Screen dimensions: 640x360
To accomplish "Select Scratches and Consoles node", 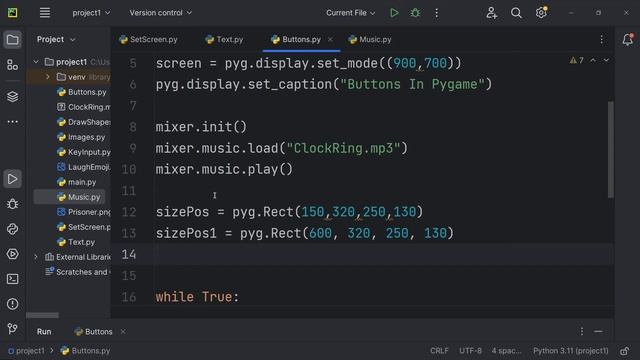I will [78, 272].
